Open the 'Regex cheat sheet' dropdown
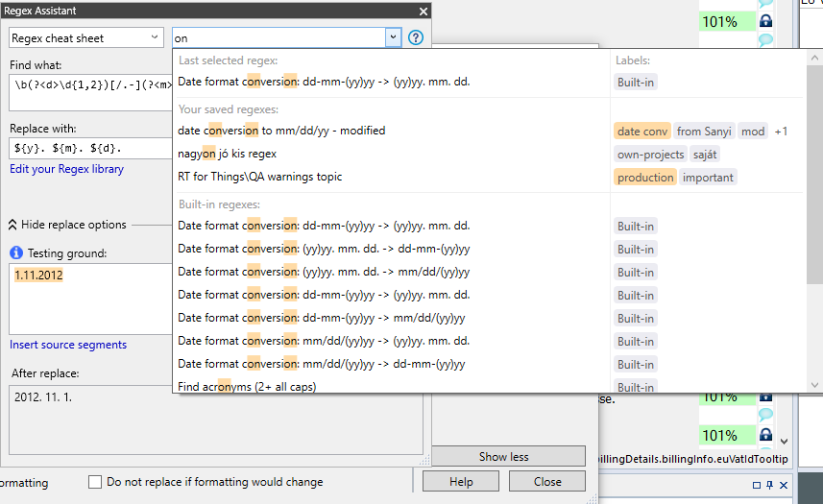 86,38
